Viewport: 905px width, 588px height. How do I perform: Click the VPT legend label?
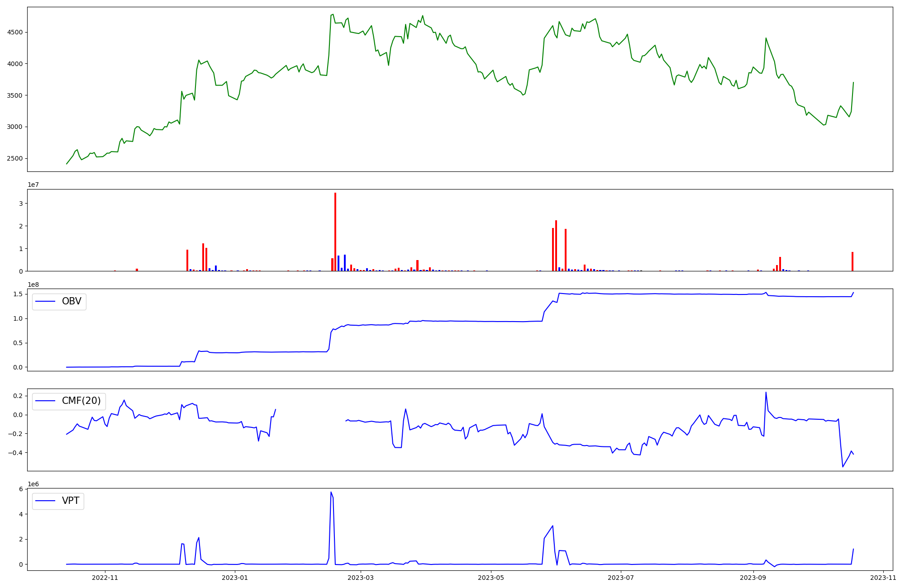click(71, 501)
